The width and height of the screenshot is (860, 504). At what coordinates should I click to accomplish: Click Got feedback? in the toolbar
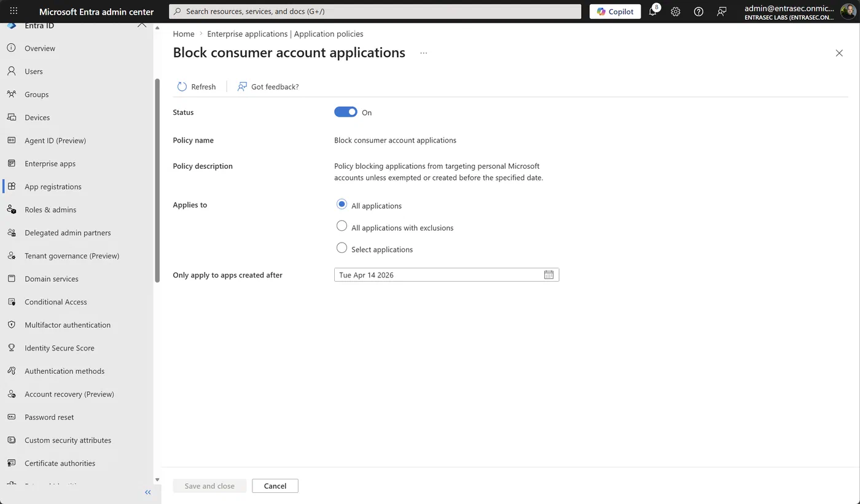(268, 87)
